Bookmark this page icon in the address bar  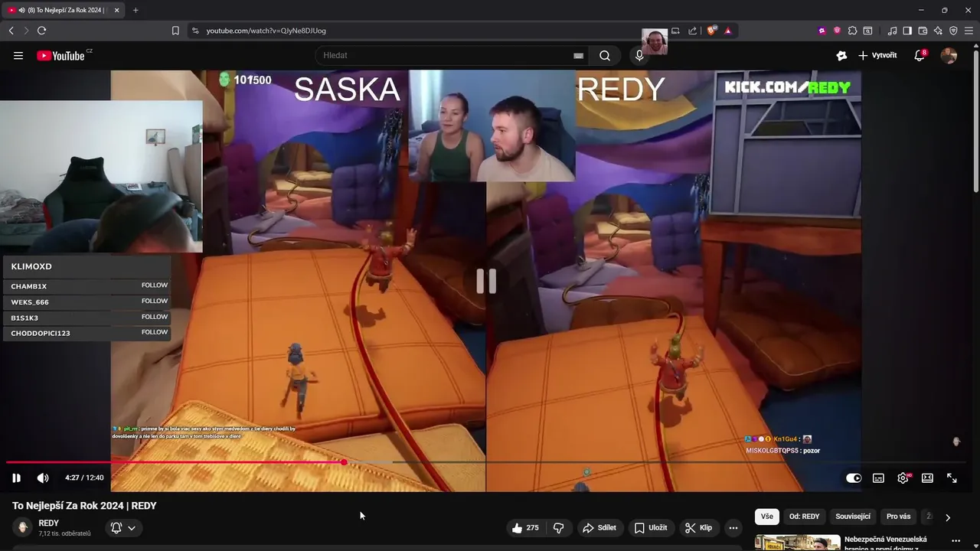pyautogui.click(x=175, y=31)
